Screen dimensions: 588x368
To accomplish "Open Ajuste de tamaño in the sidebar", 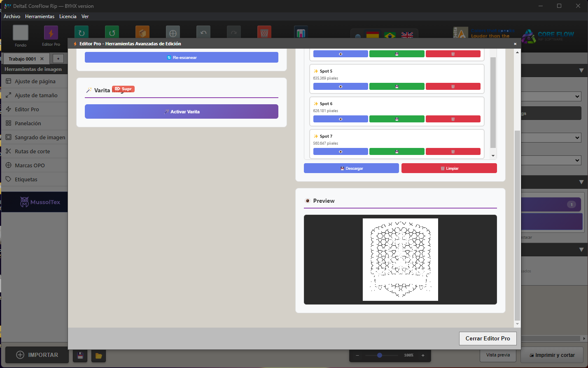I will pos(35,95).
